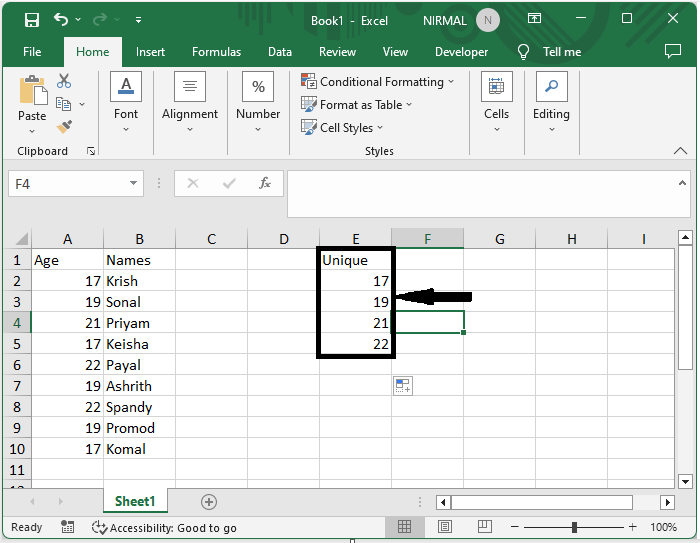Click the Select All corner triangle
Viewport: 700px width, 543px height.
coord(20,238)
